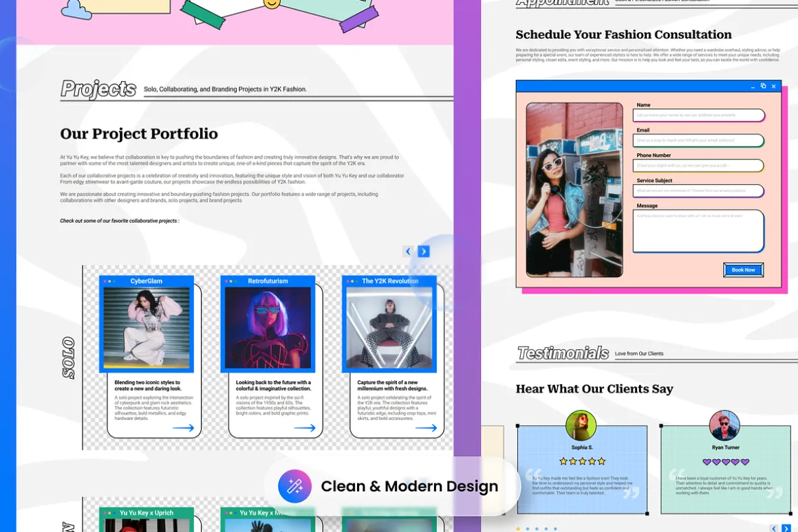Click the Projects section heading
798x532 pixels.
click(x=98, y=89)
